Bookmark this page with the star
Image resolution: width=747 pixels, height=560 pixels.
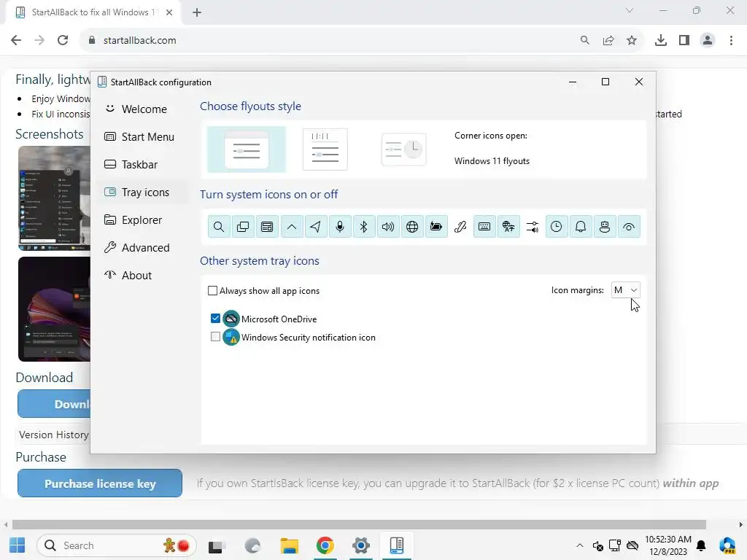pos(632,41)
